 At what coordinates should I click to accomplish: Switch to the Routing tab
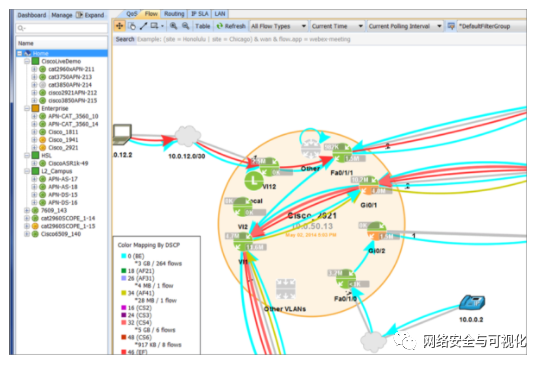[174, 14]
